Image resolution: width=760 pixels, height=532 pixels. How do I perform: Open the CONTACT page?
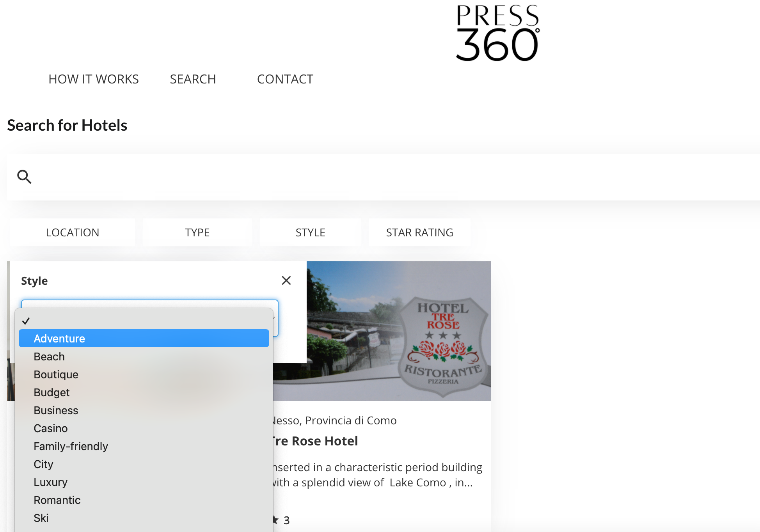point(285,79)
